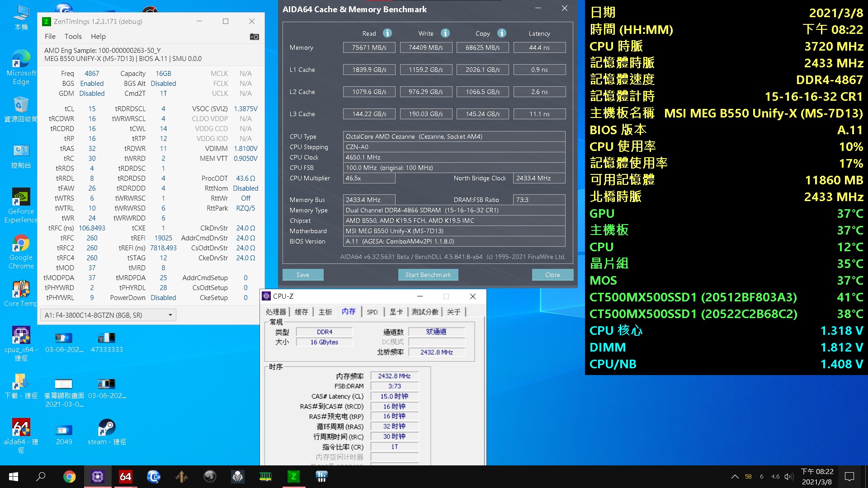
Task: Click Start Benchmark button
Action: click(x=428, y=275)
